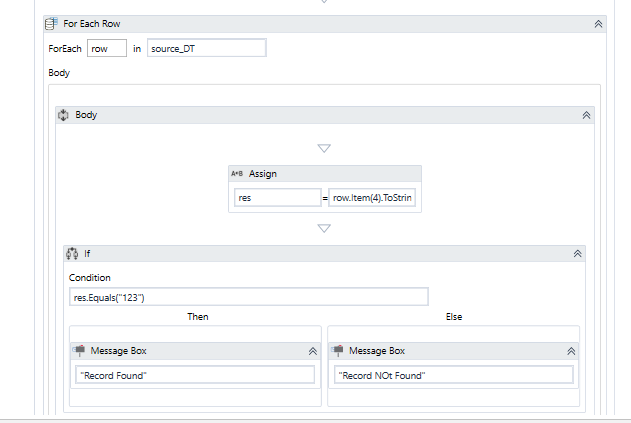Collapse the For Each Row activity
This screenshot has height=423, width=631.
click(598, 24)
